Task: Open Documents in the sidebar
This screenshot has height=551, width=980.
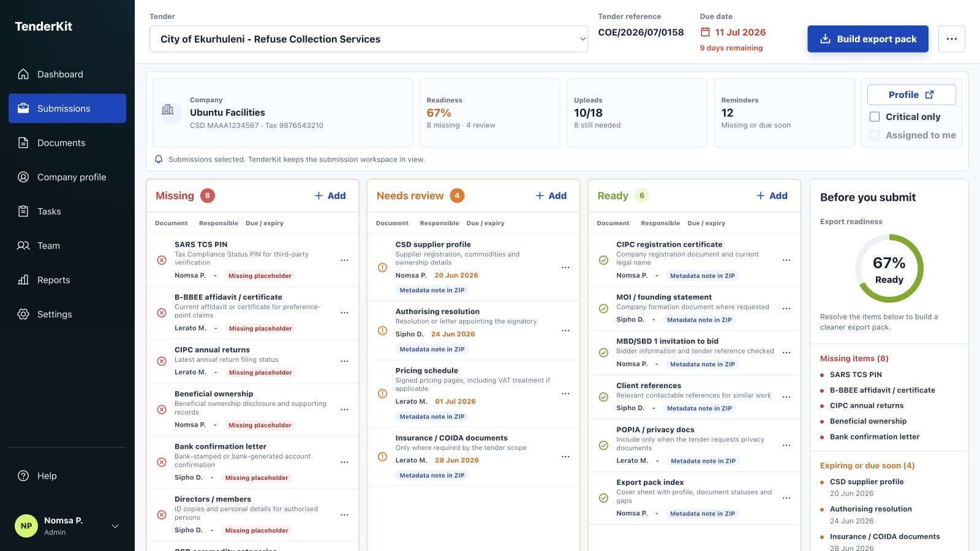Action: coord(67,143)
